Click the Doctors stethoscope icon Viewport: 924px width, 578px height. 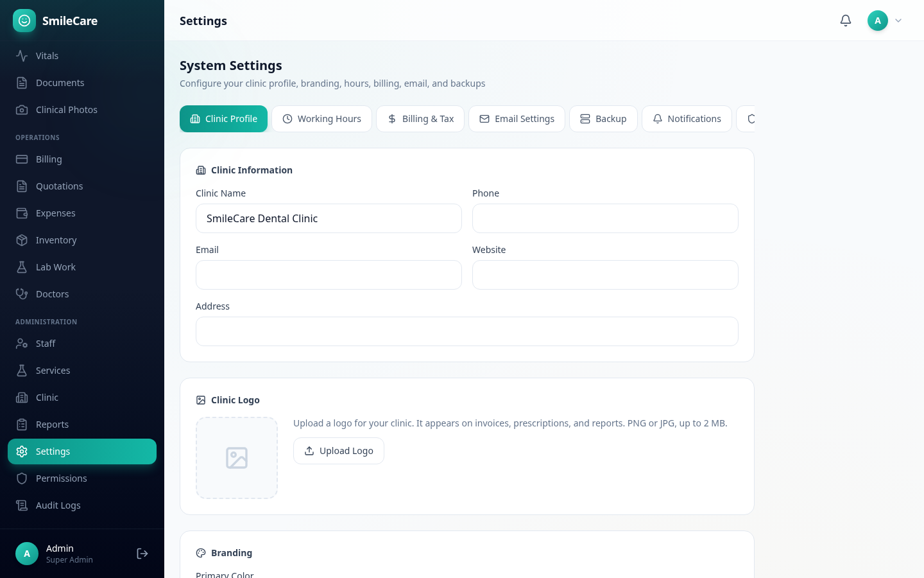pyautogui.click(x=22, y=294)
